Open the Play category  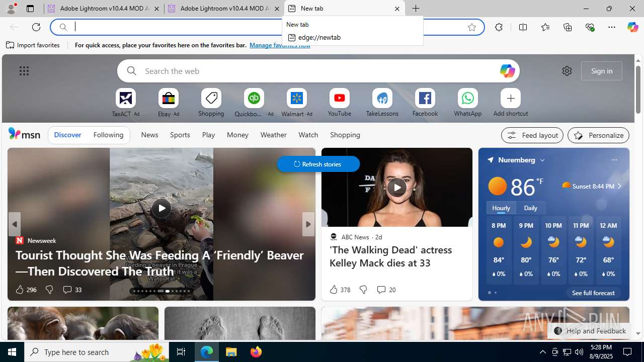click(208, 135)
